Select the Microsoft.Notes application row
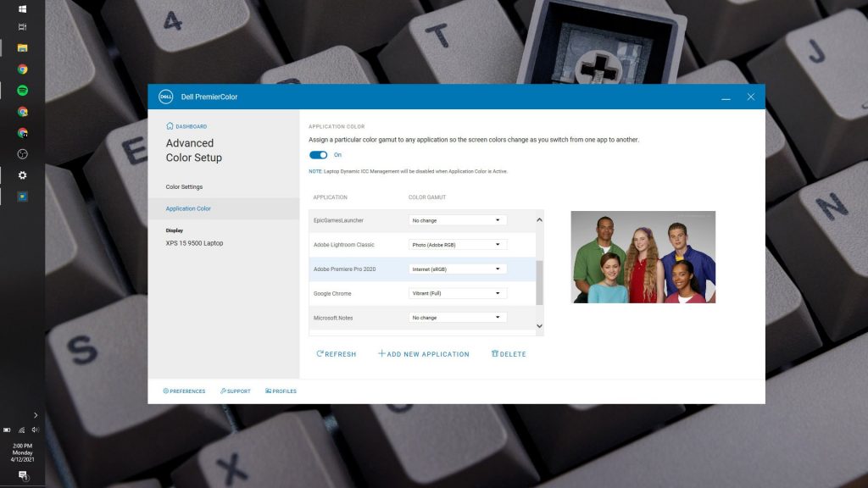868x488 pixels. (x=422, y=318)
